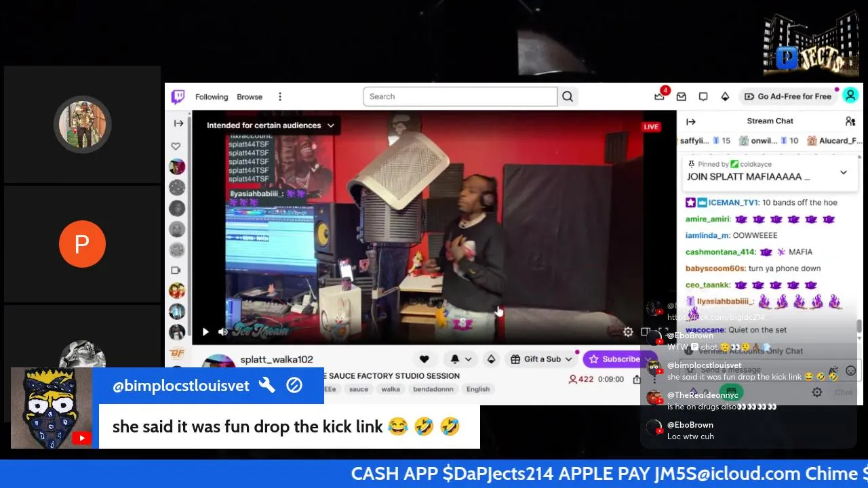Viewport: 868px width, 488px height.
Task: Click the LIVE indicator badge
Action: (x=651, y=127)
